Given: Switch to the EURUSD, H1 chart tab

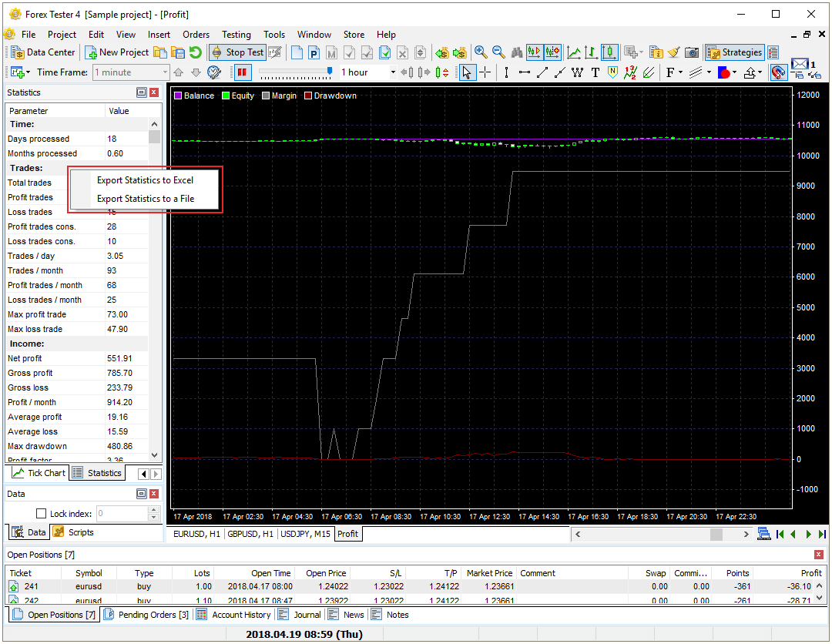Looking at the screenshot, I should pyautogui.click(x=196, y=534).
